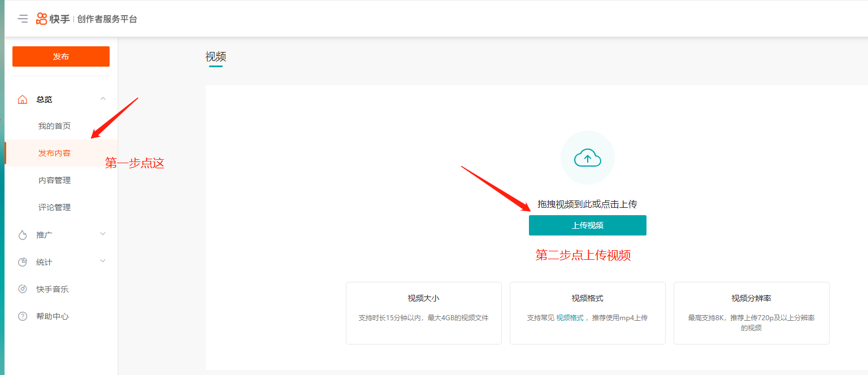This screenshot has height=375, width=868.
Task: Click the 统计 statistics pie icon
Action: coord(22,261)
